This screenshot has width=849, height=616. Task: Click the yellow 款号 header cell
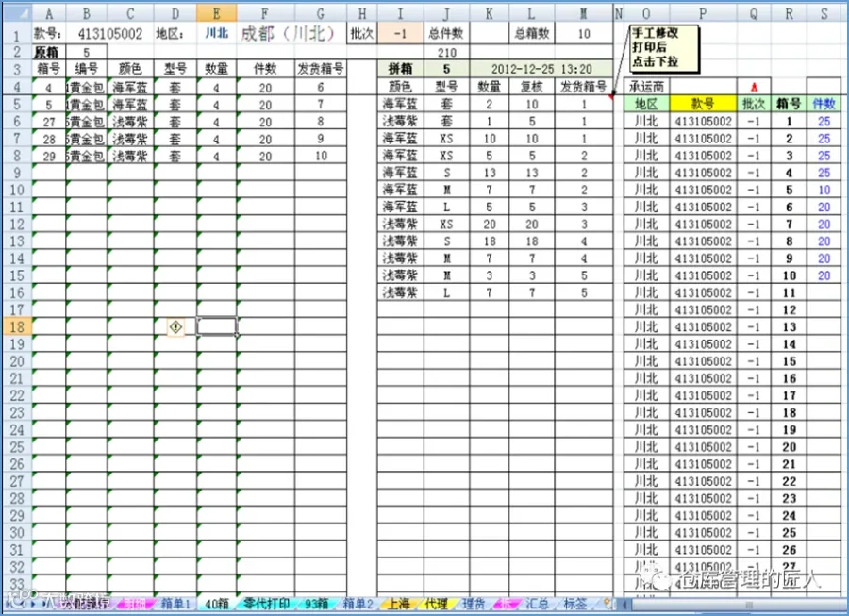click(x=703, y=104)
